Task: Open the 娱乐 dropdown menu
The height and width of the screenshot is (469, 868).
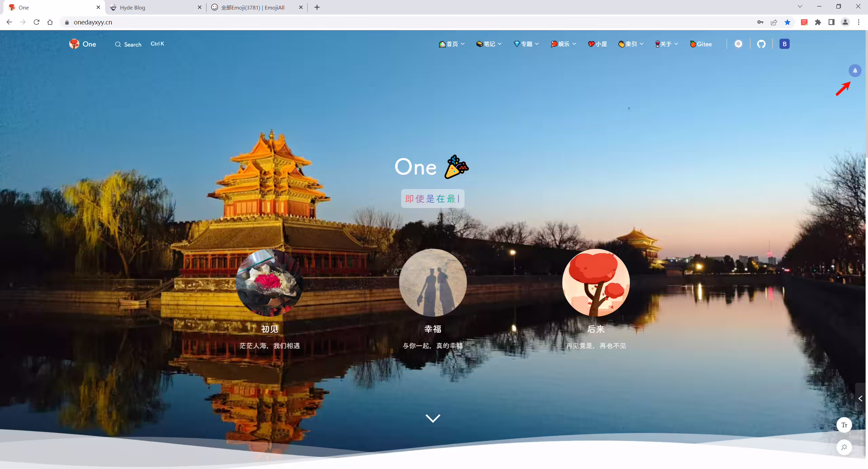Action: (563, 44)
